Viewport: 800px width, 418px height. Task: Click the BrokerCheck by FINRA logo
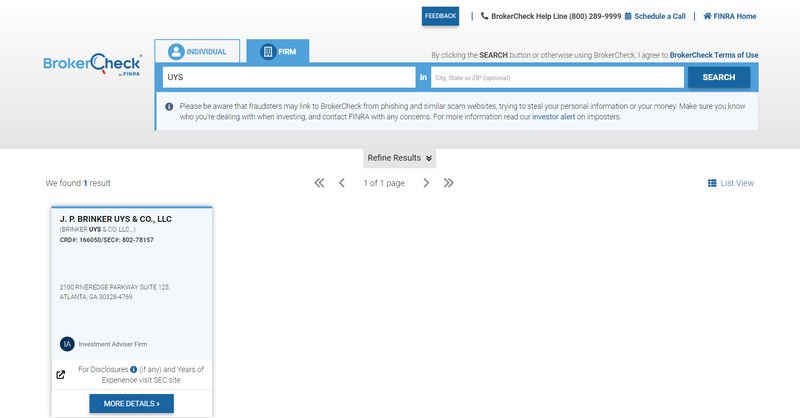pyautogui.click(x=92, y=64)
